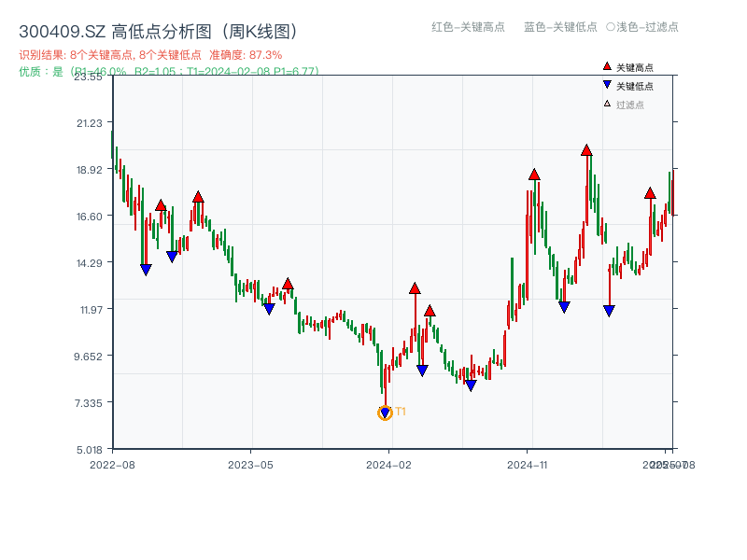Click the red 识别结果 summary text
This screenshot has width=747, height=560.
click(150, 55)
